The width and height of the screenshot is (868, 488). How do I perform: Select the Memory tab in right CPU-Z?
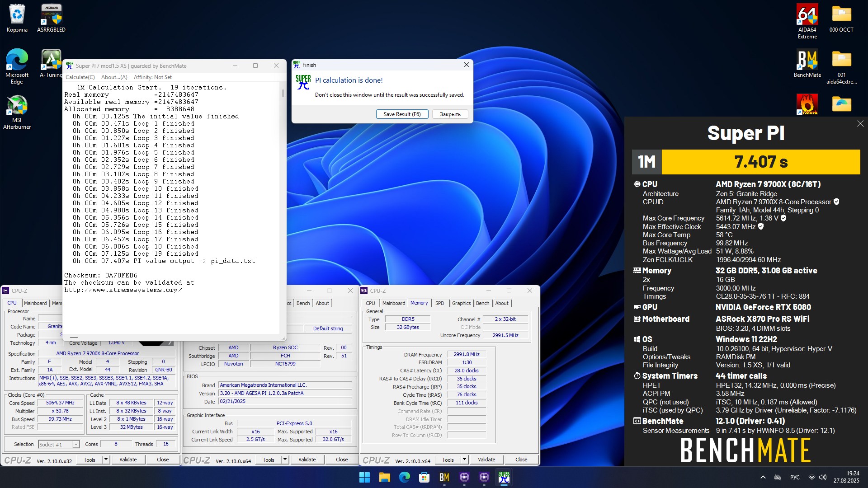tap(419, 303)
